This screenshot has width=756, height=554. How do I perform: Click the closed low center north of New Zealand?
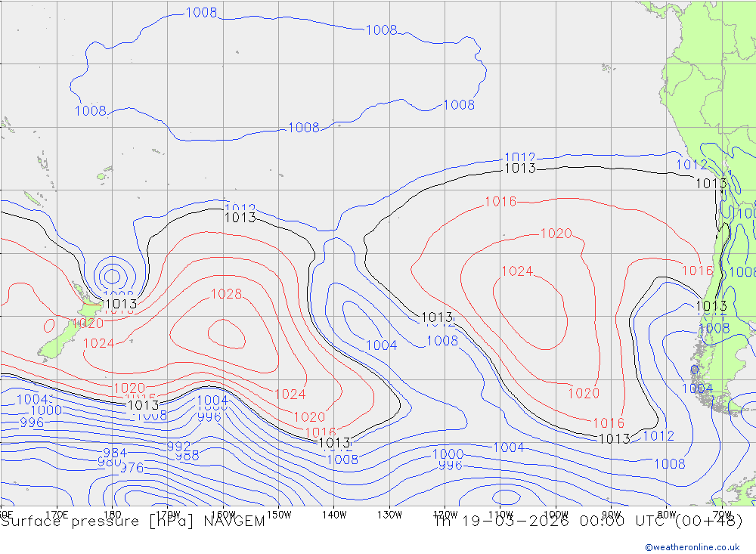pos(113,277)
